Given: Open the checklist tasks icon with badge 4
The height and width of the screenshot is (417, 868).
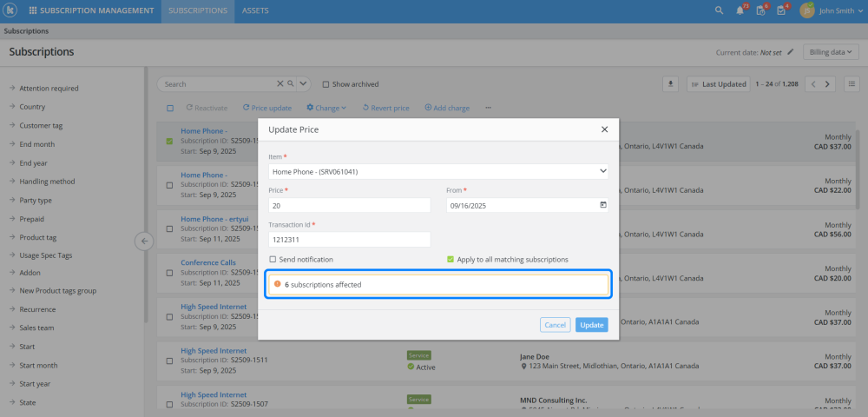Looking at the screenshot, I should pyautogui.click(x=781, y=10).
